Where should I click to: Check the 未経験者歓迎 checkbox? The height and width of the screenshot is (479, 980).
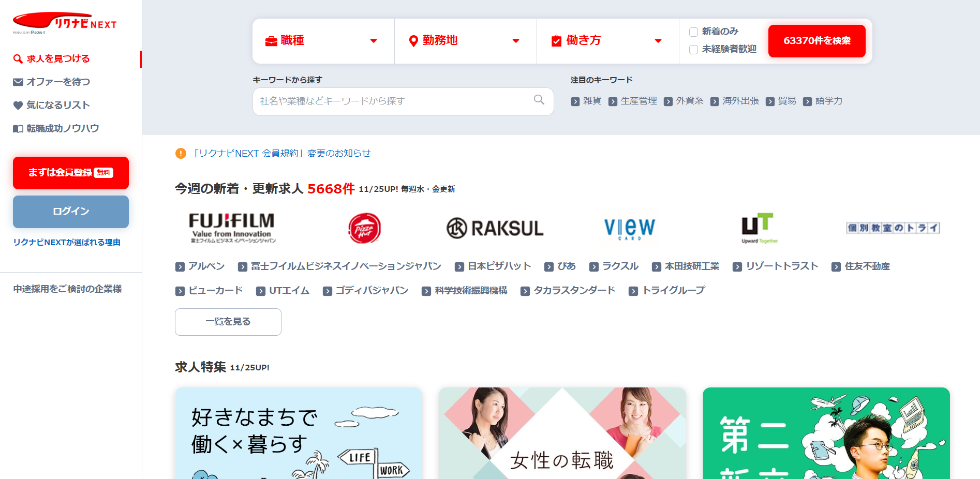click(694, 50)
